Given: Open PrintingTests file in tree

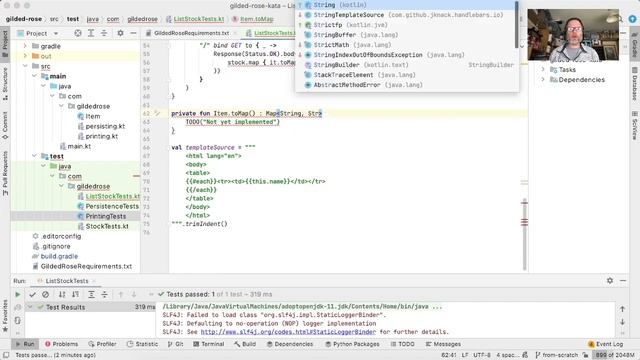Looking at the screenshot, I should coord(106,216).
